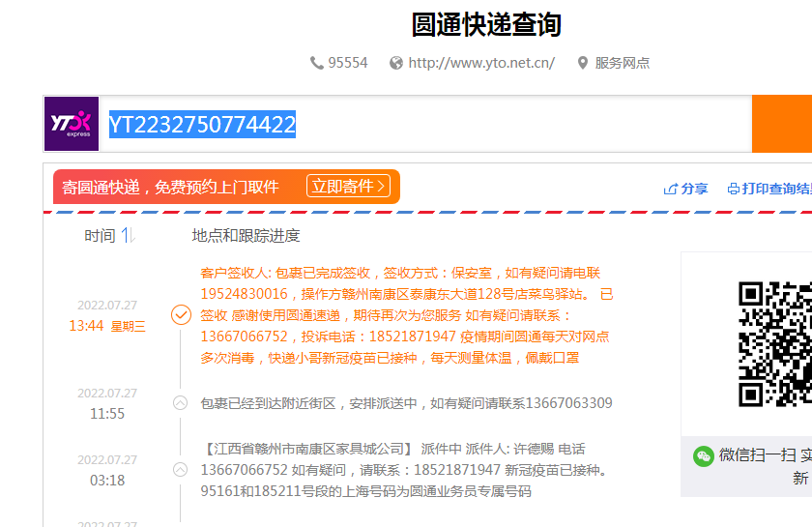Click the 分享 share link

point(694,190)
